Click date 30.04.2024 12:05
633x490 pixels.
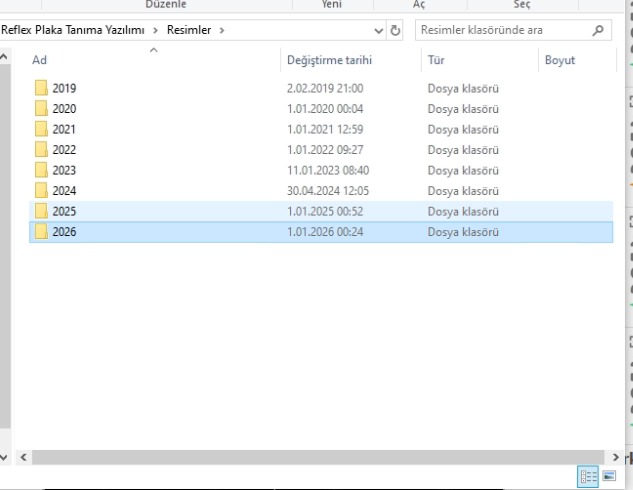[x=328, y=191]
